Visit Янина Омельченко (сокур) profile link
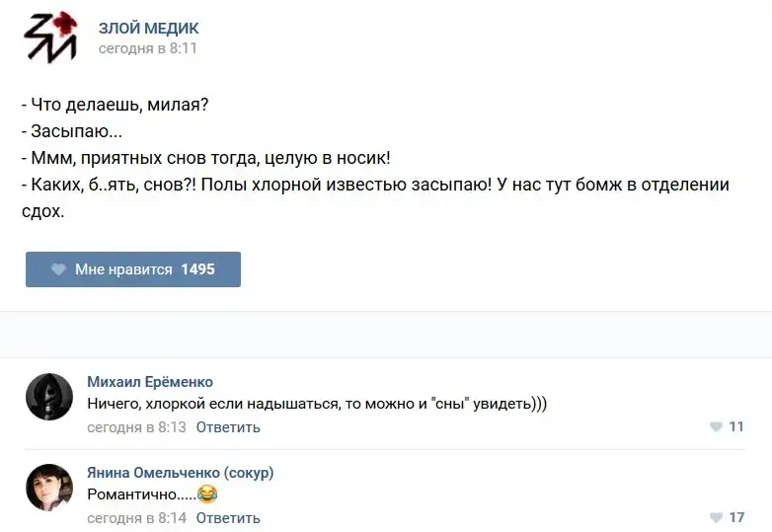 [x=180, y=473]
